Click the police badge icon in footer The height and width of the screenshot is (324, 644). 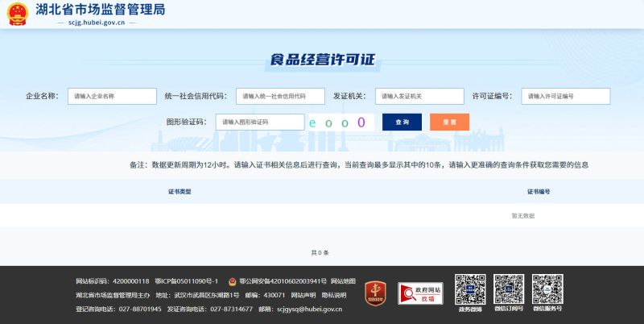[232, 281]
